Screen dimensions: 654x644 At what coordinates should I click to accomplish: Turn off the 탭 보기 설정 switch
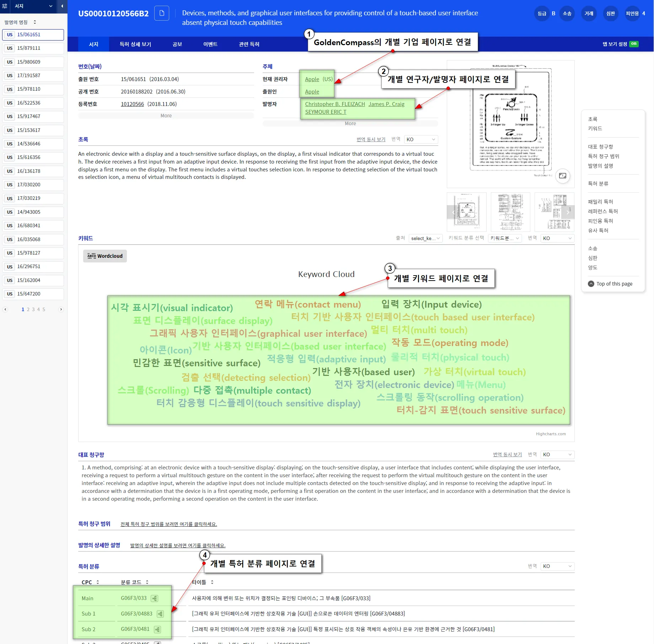tap(634, 44)
